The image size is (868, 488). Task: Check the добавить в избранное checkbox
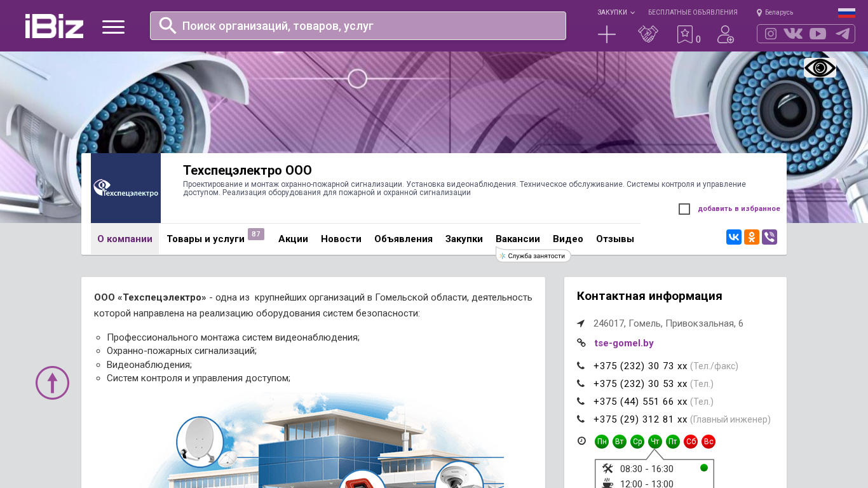coord(684,209)
